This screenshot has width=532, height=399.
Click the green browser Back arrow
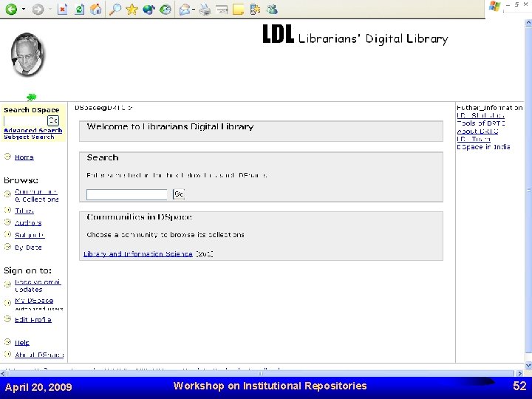point(11,9)
